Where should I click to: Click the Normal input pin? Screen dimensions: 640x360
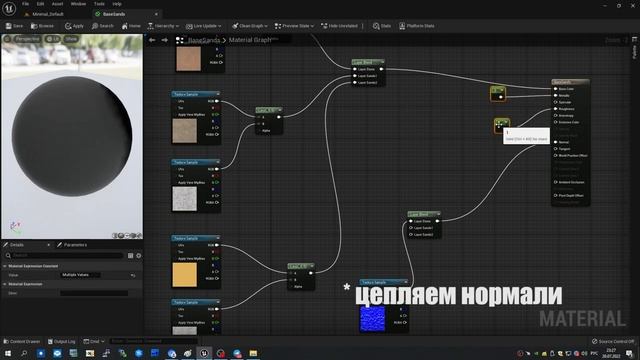[556, 142]
